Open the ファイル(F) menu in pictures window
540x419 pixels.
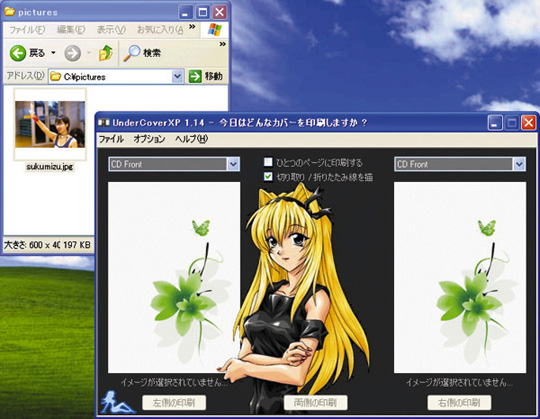click(27, 30)
